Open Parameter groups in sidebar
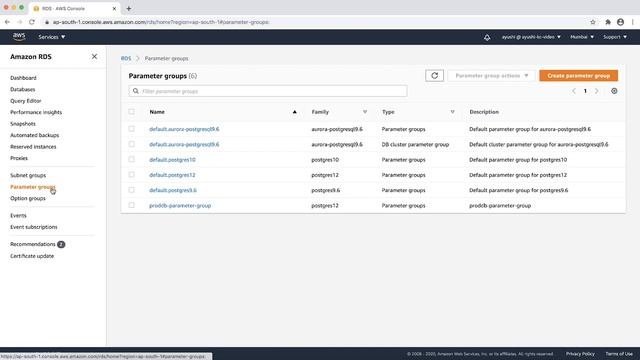The height and width of the screenshot is (360, 640). (x=33, y=187)
